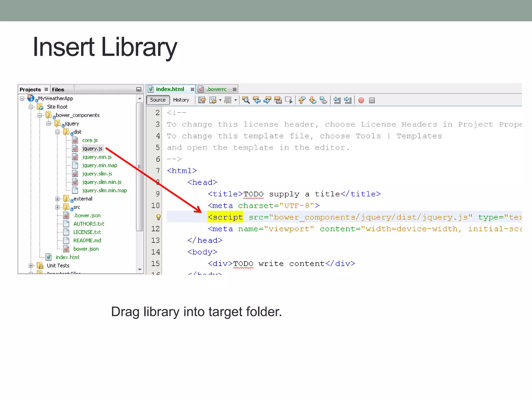Viewport: 532px width, 399px height.
Task: Collapse the Site Root node
Action: point(31,107)
